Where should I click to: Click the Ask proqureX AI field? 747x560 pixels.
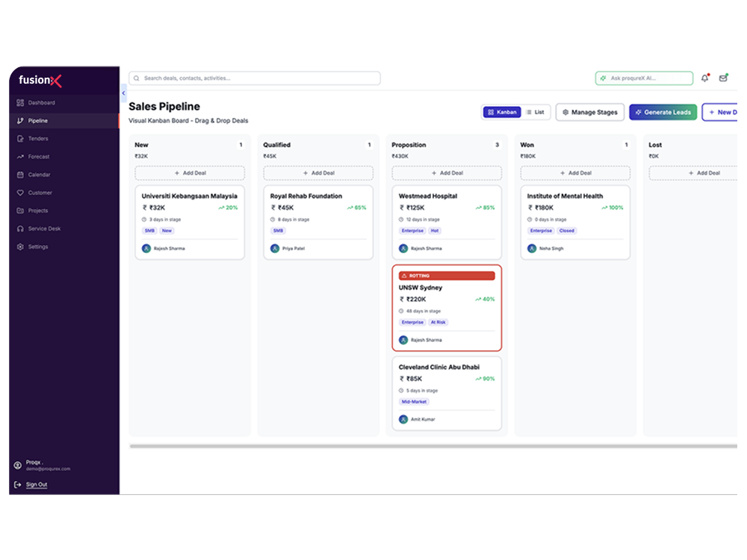coord(644,78)
